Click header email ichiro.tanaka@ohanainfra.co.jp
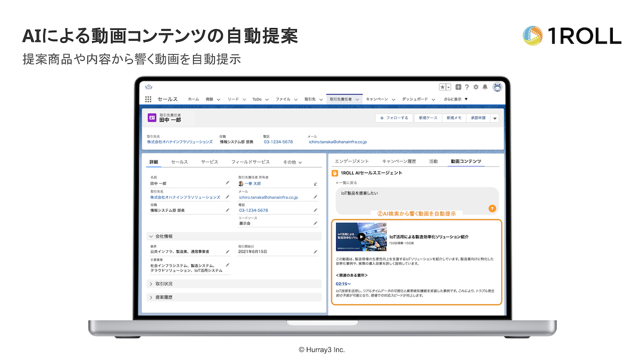Image resolution: width=644 pixels, height=362 pixels. click(x=338, y=142)
